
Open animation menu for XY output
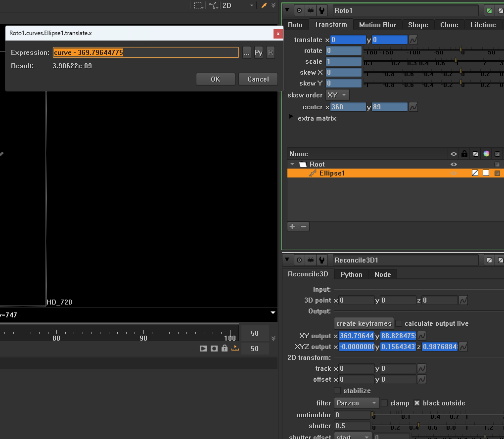point(422,336)
